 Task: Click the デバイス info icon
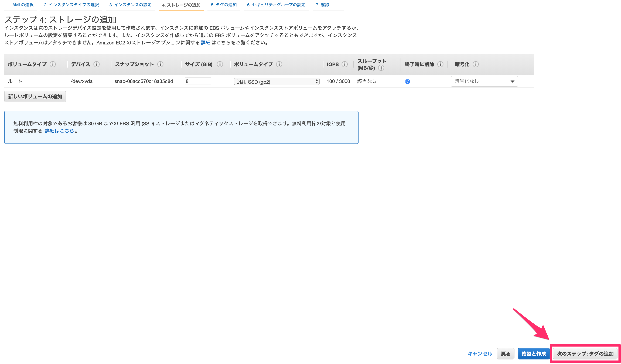(97, 64)
